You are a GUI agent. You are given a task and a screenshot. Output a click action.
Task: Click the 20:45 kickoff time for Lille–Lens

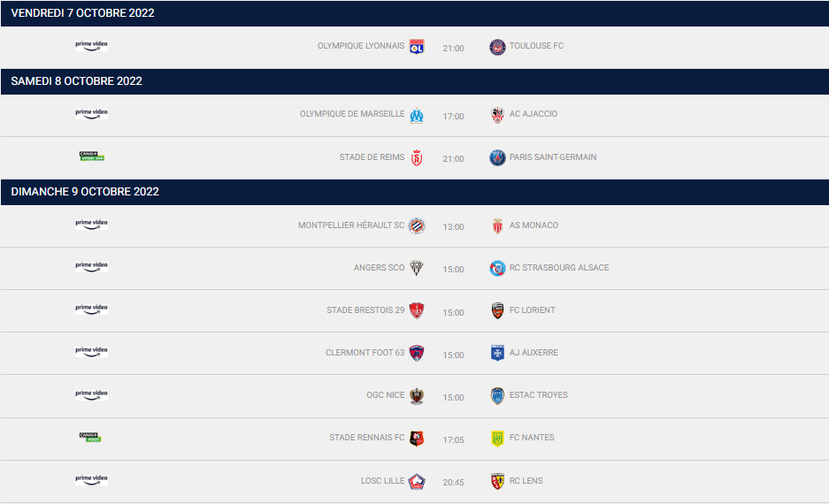pyautogui.click(x=453, y=483)
